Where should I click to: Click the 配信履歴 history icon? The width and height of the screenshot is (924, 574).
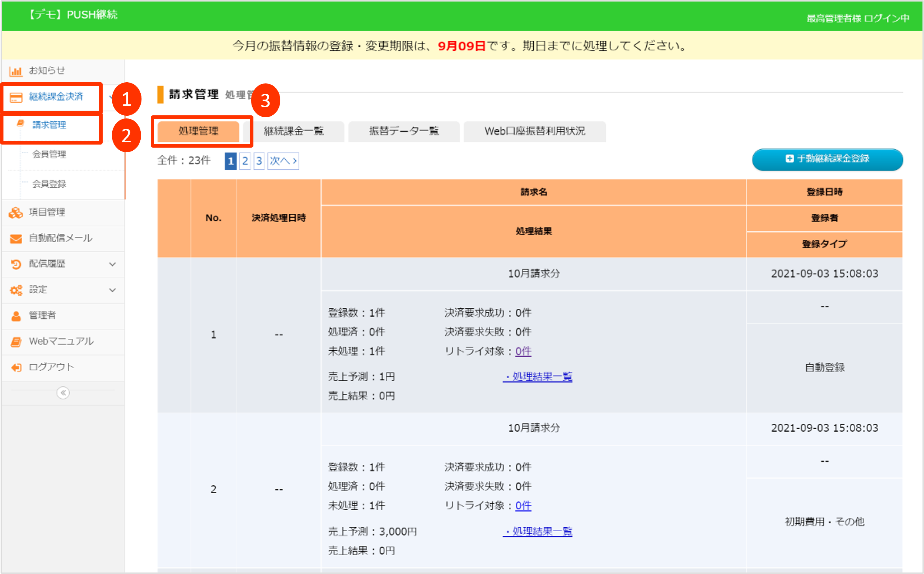tap(16, 264)
